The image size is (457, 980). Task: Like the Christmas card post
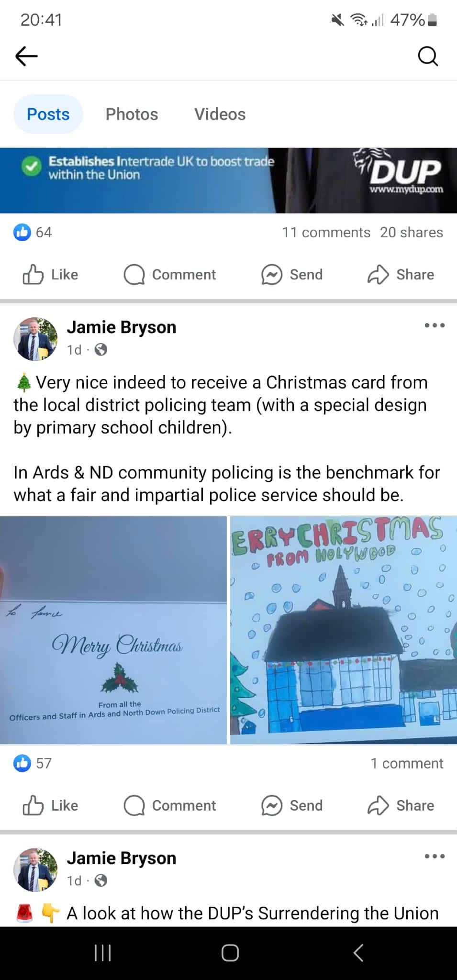[50, 805]
